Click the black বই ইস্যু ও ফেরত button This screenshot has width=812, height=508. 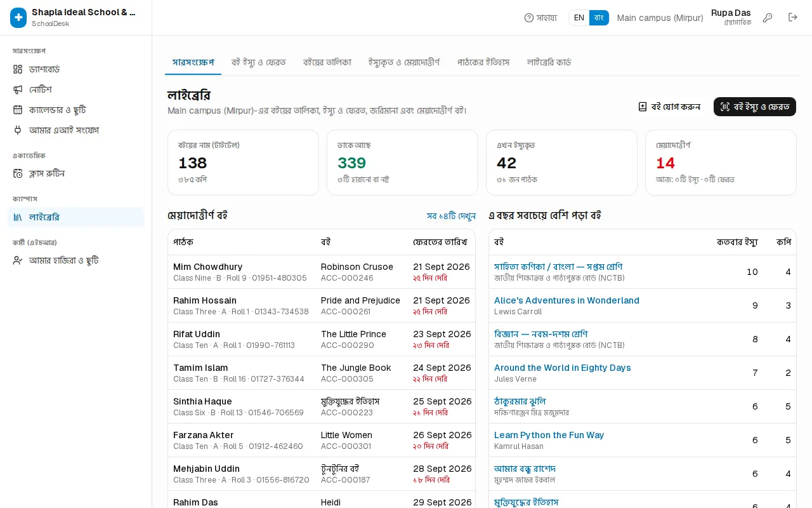[755, 107]
